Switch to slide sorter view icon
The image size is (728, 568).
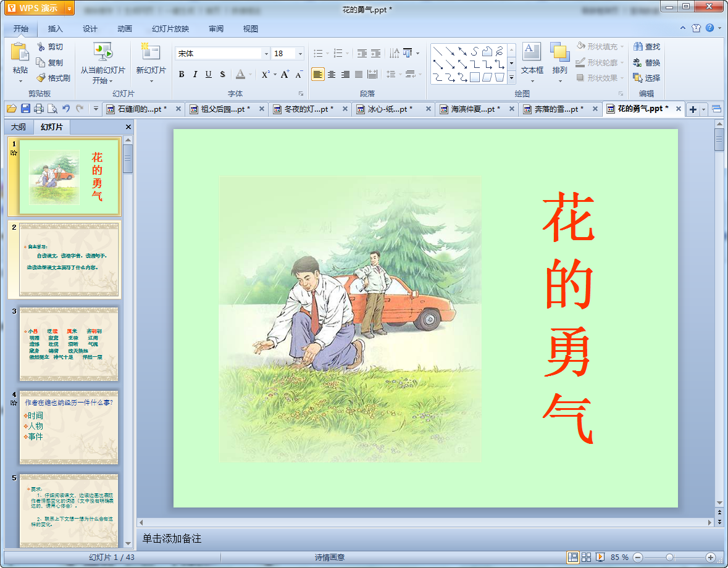587,558
